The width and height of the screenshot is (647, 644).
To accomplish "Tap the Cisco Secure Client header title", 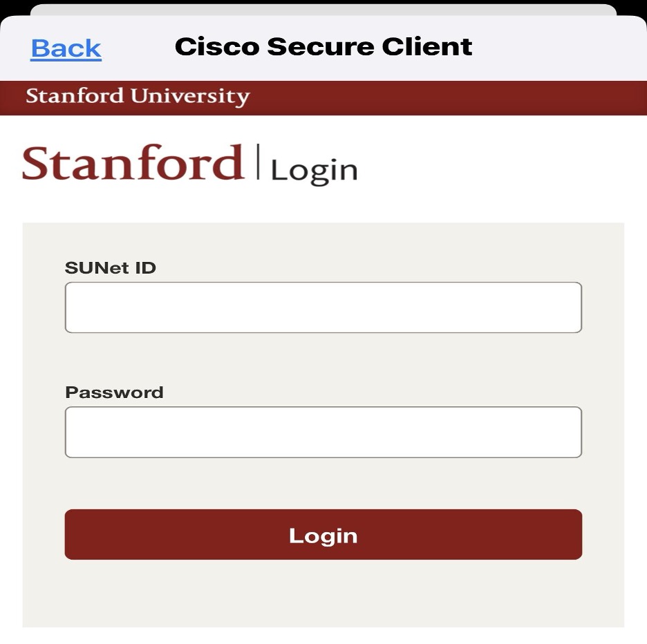I will 323,46.
